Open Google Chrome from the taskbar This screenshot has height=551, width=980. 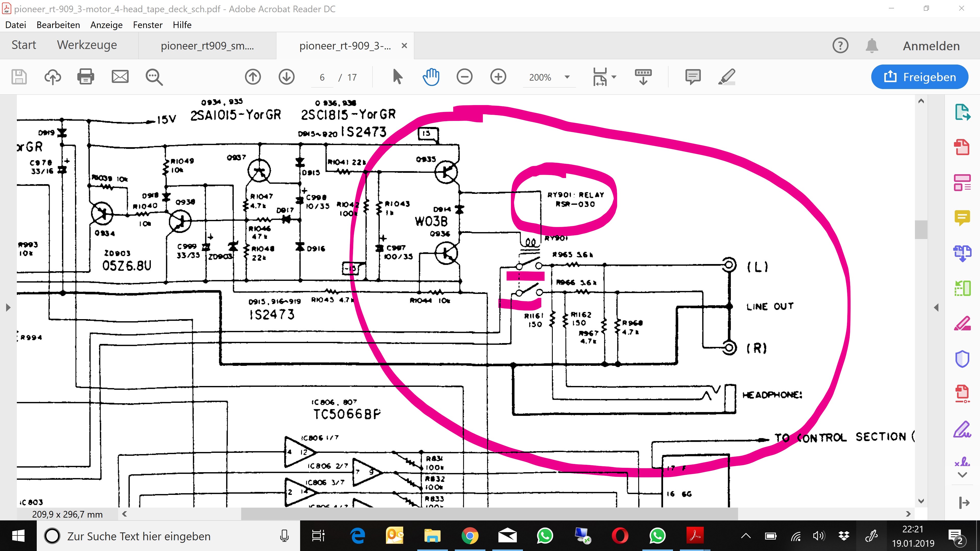tap(470, 536)
